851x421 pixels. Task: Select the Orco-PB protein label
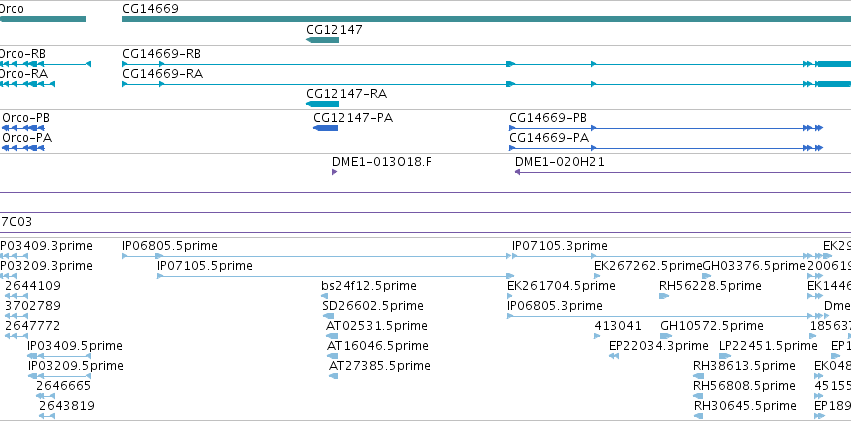[x=26, y=118]
